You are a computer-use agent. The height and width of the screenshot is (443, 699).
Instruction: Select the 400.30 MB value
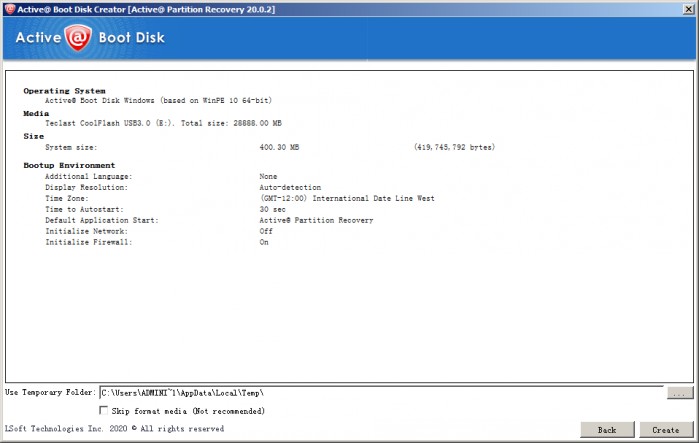[x=279, y=147]
